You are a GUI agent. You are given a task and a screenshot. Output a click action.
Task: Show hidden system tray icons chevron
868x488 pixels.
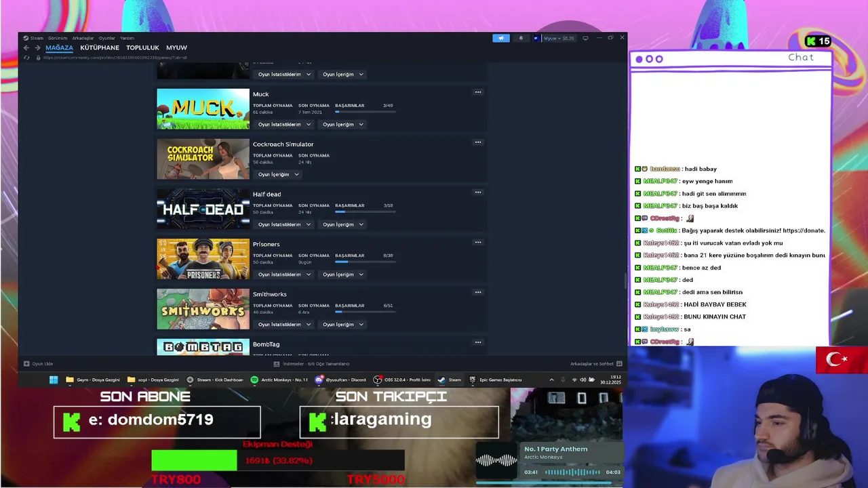(551, 380)
